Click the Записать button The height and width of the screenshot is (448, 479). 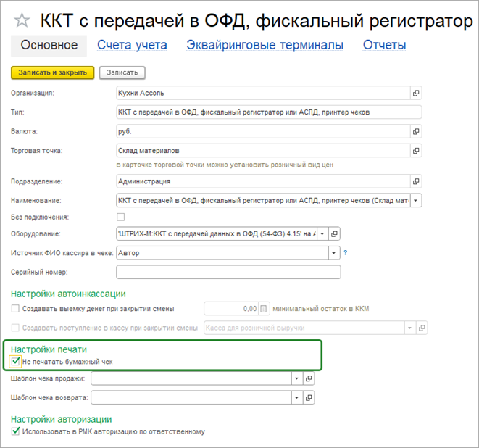[x=122, y=72]
